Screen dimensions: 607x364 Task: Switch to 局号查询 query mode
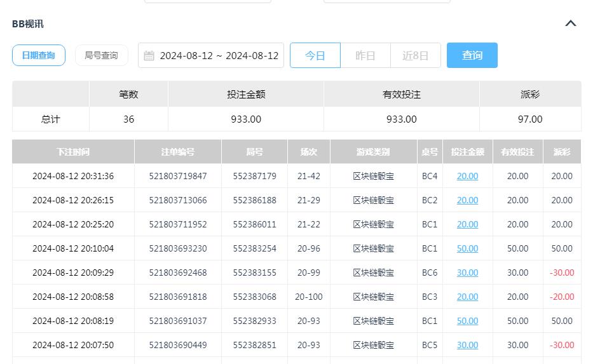101,55
